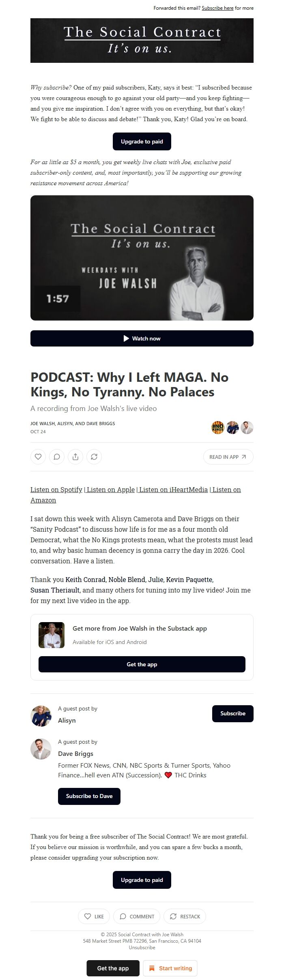Click Subscribe button next to Alisyn

coord(233,714)
